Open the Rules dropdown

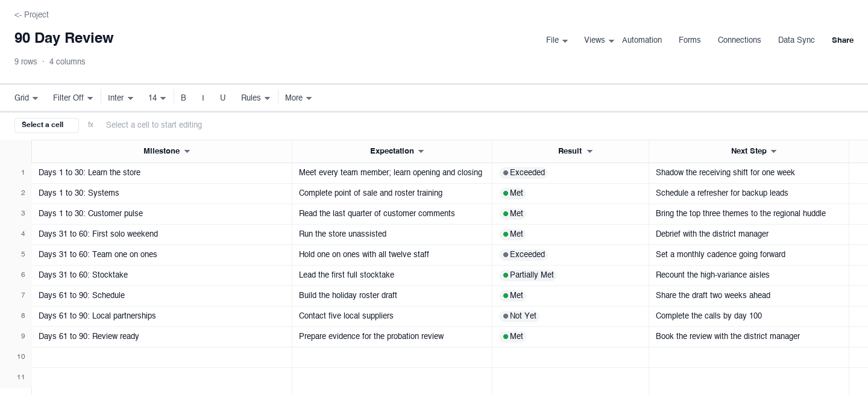pos(256,98)
